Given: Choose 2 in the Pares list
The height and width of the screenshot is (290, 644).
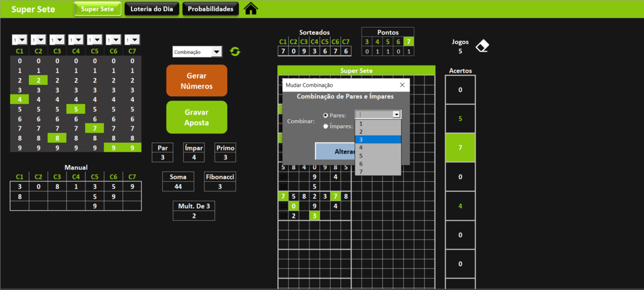Looking at the screenshot, I should (378, 131).
